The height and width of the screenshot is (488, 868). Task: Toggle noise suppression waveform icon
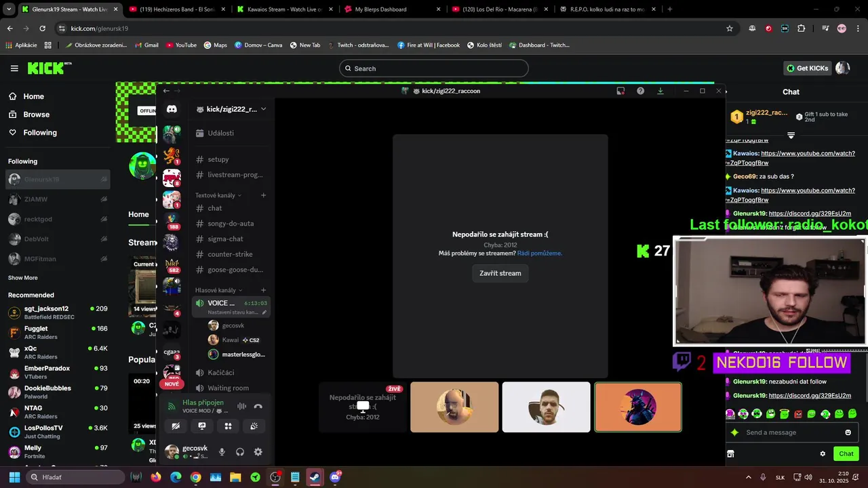tap(241, 407)
